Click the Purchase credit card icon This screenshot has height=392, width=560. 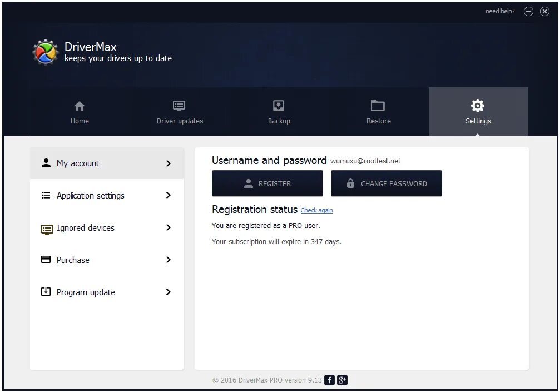[x=46, y=260]
